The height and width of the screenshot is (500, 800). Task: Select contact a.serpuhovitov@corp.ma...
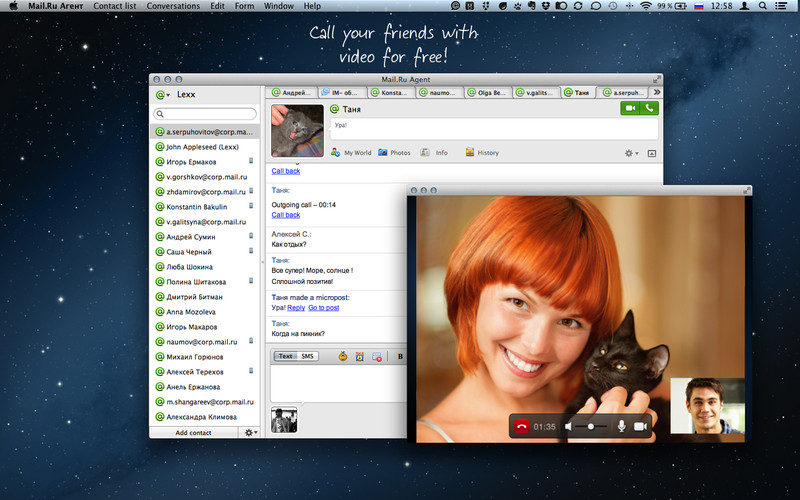click(x=205, y=132)
